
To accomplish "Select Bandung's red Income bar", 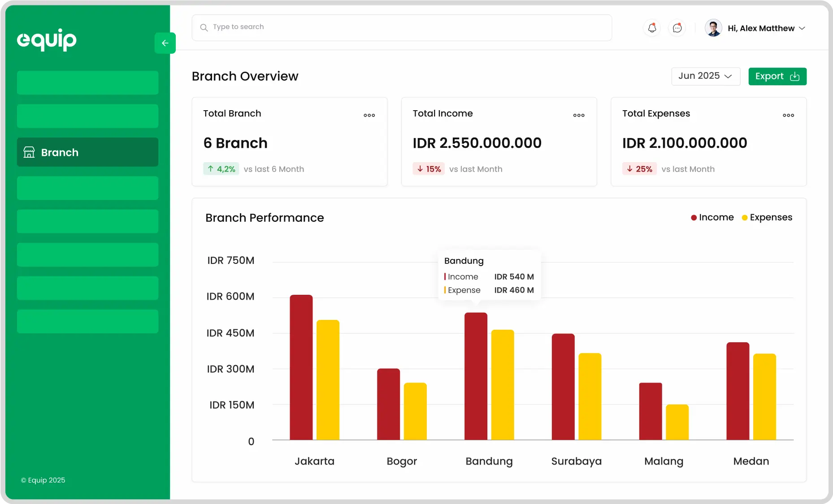I will tap(476, 376).
